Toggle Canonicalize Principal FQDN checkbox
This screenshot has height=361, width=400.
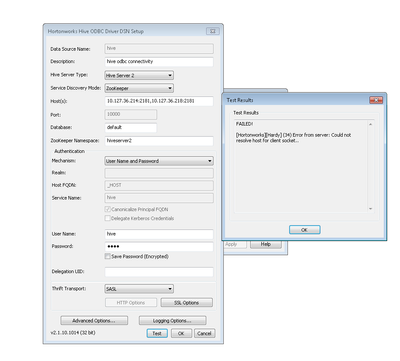tap(108, 209)
